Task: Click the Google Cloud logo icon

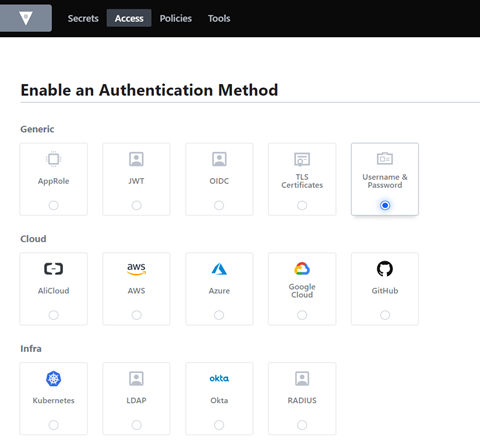Action: [302, 269]
